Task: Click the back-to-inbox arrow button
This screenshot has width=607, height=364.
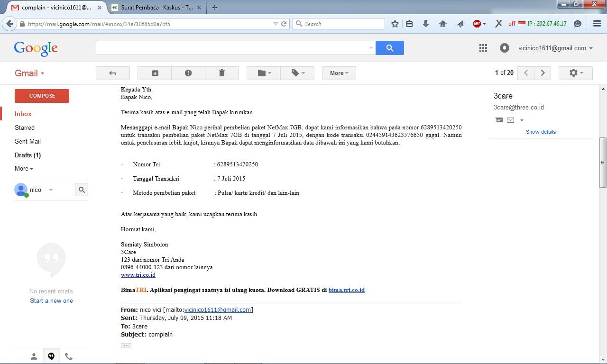Action: tap(112, 73)
